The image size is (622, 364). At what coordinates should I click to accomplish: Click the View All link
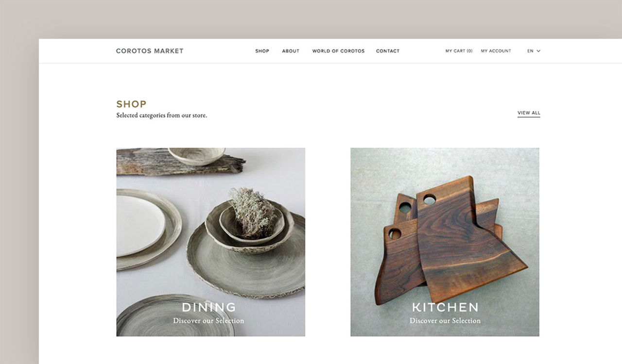point(529,113)
